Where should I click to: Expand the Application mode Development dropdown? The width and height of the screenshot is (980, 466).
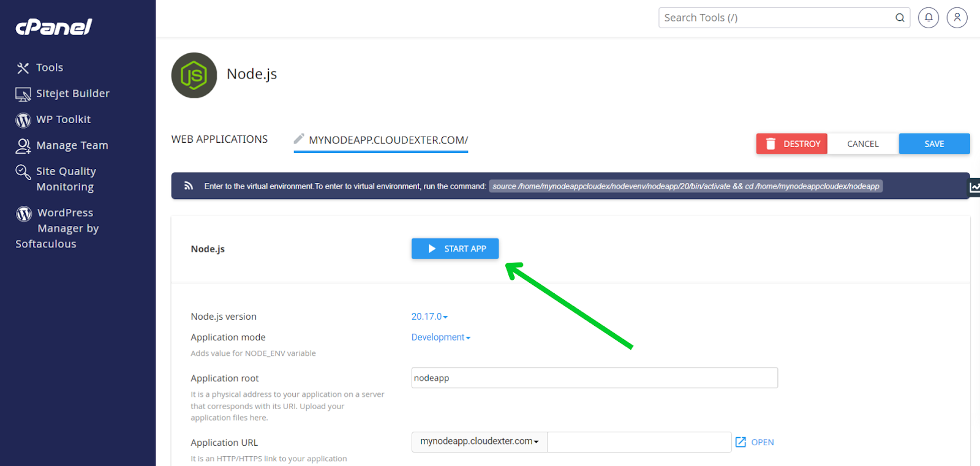(x=440, y=337)
